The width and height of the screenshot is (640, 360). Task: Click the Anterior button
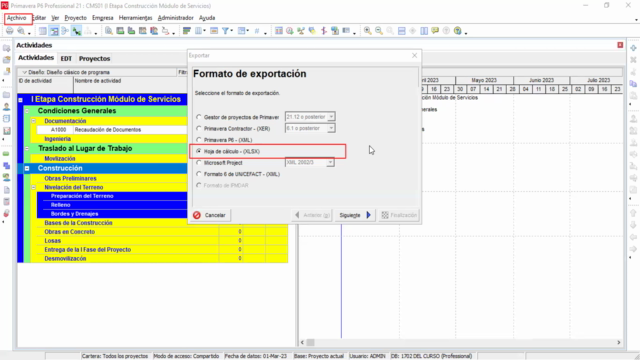312,215
